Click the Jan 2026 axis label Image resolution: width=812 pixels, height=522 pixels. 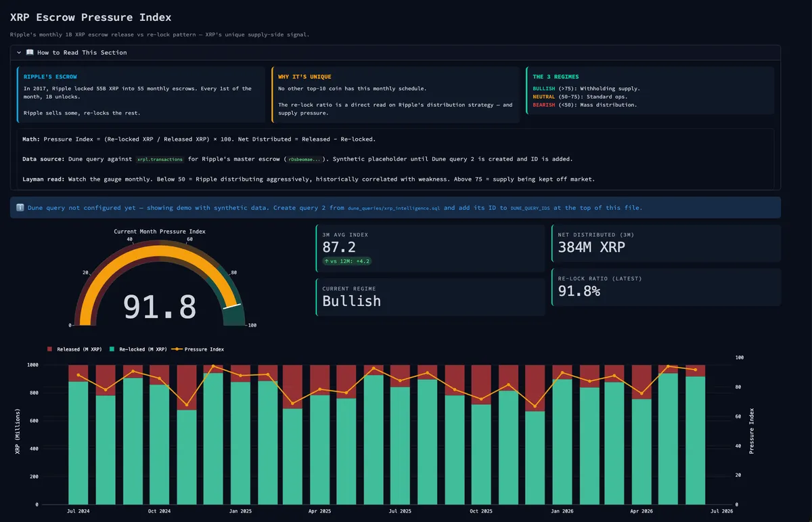[x=561, y=511]
